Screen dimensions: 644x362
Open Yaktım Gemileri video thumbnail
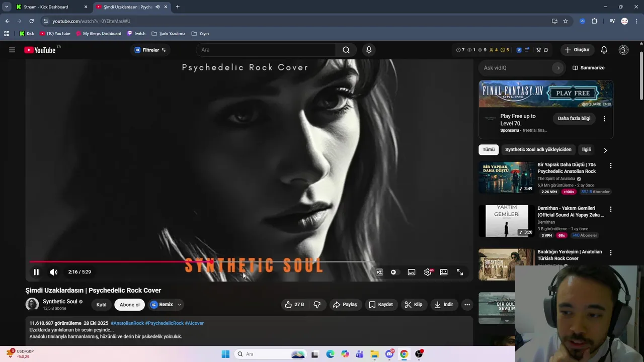point(507,221)
